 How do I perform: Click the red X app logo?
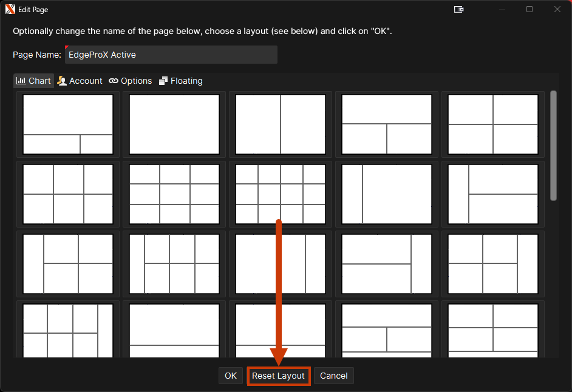[x=10, y=10]
